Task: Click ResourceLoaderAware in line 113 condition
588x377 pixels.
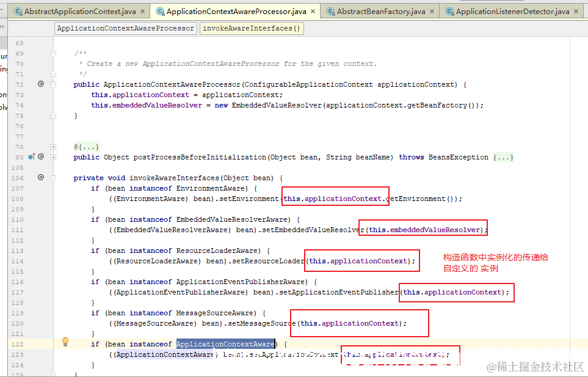Action: tap(216, 251)
